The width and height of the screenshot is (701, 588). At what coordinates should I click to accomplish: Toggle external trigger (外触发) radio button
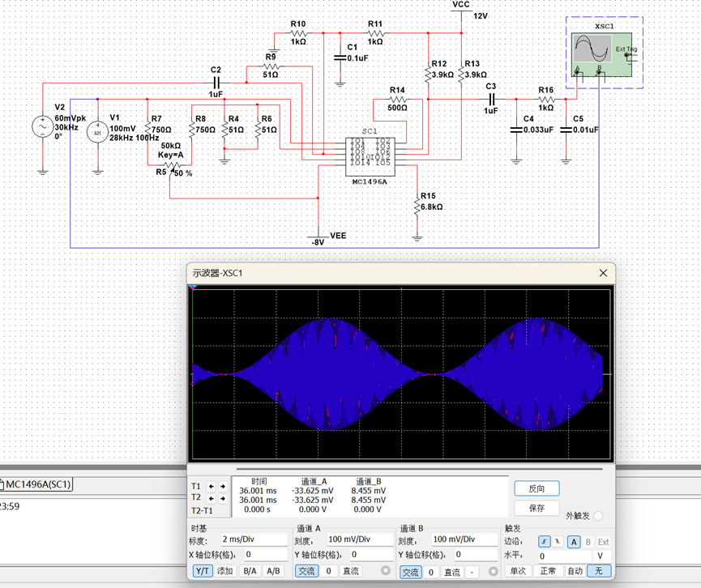click(598, 516)
